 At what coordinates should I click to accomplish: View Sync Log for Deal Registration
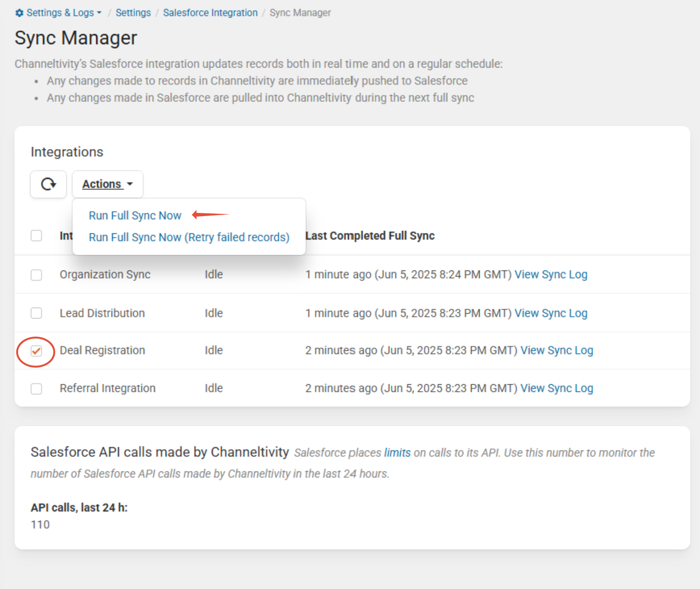pyautogui.click(x=557, y=350)
